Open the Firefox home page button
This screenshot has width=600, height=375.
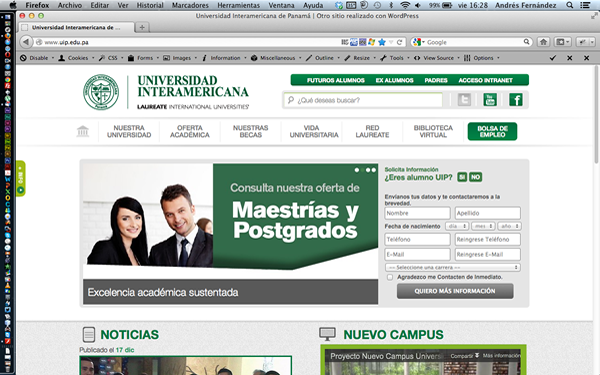[x=543, y=42]
